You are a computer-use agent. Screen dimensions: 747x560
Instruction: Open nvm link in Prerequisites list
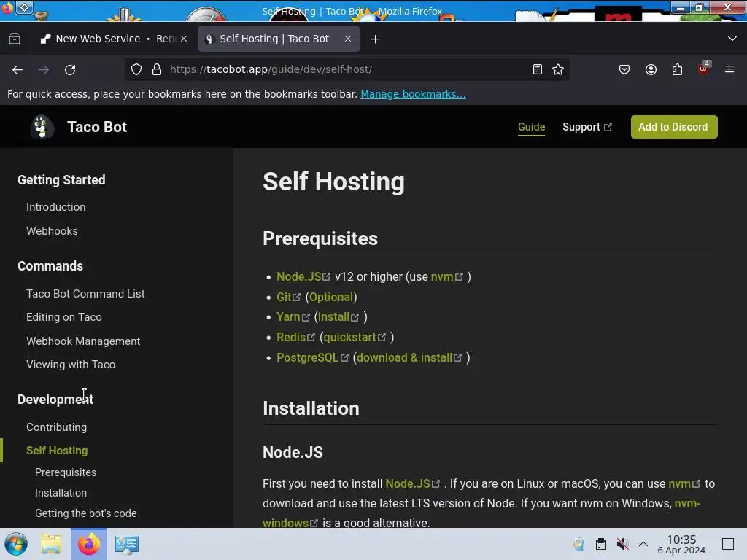pos(446,276)
